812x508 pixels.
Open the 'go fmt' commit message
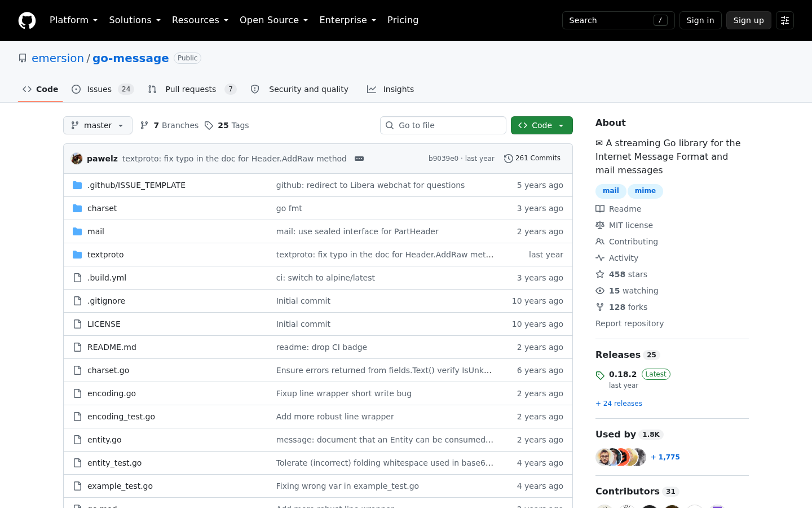tap(289, 208)
